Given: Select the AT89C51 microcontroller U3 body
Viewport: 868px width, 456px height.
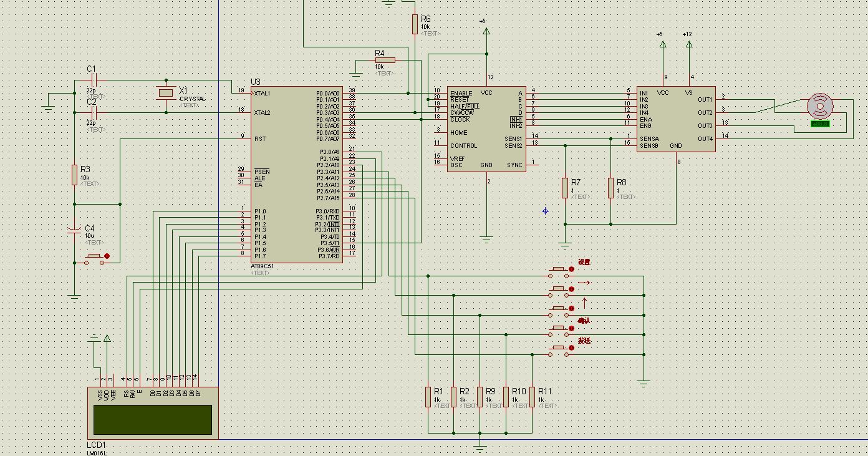Looking at the screenshot, I should pyautogui.click(x=297, y=175).
